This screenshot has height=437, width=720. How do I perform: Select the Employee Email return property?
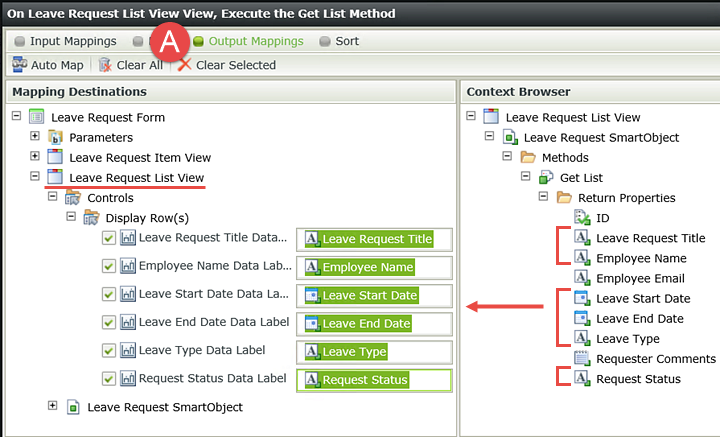pos(640,278)
